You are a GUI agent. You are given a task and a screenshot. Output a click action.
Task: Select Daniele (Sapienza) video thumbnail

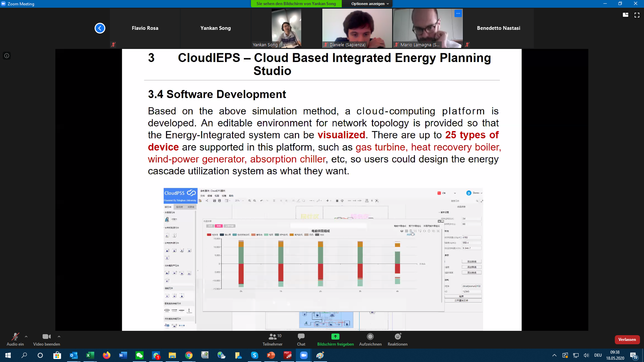pos(357,28)
